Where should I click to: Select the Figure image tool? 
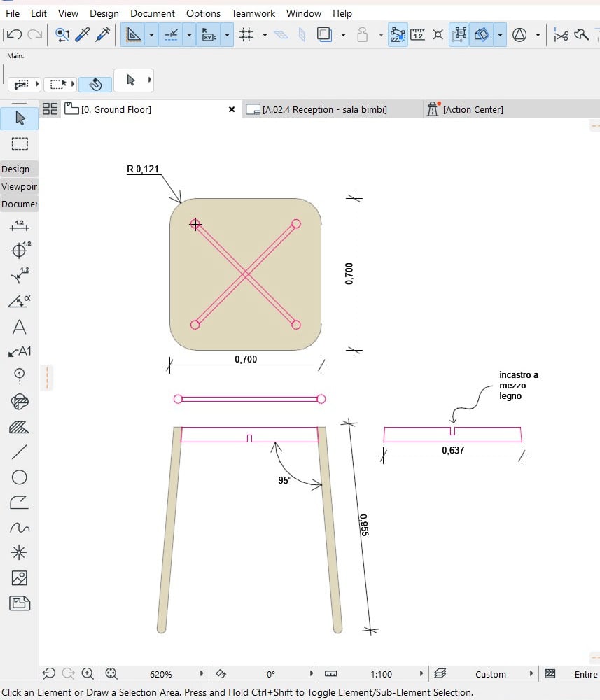[19, 578]
